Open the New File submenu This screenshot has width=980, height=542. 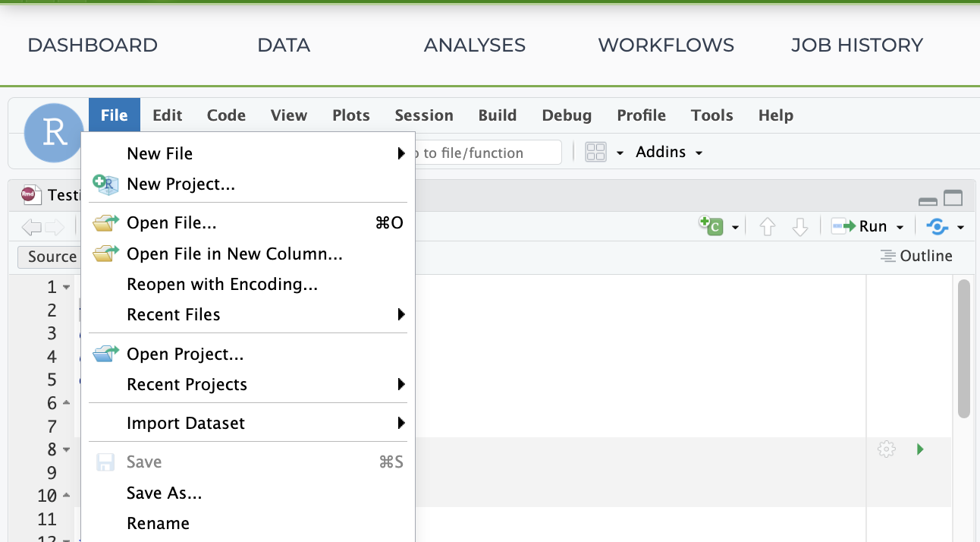click(x=248, y=153)
